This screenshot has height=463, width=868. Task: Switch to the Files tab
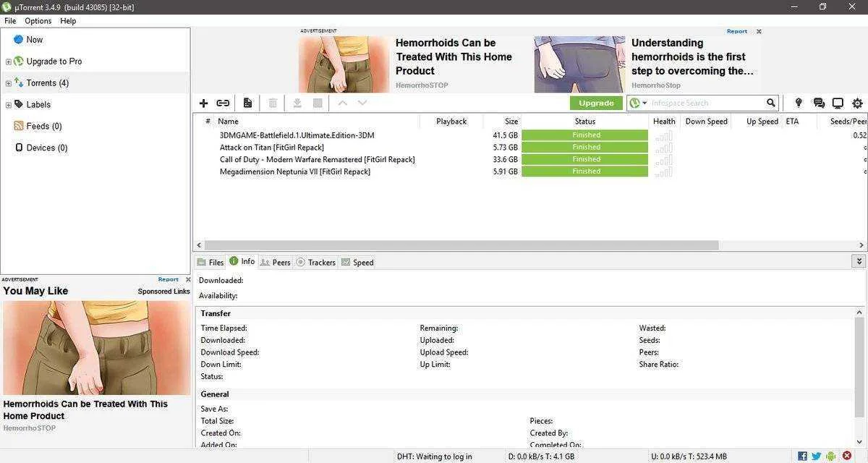point(210,263)
